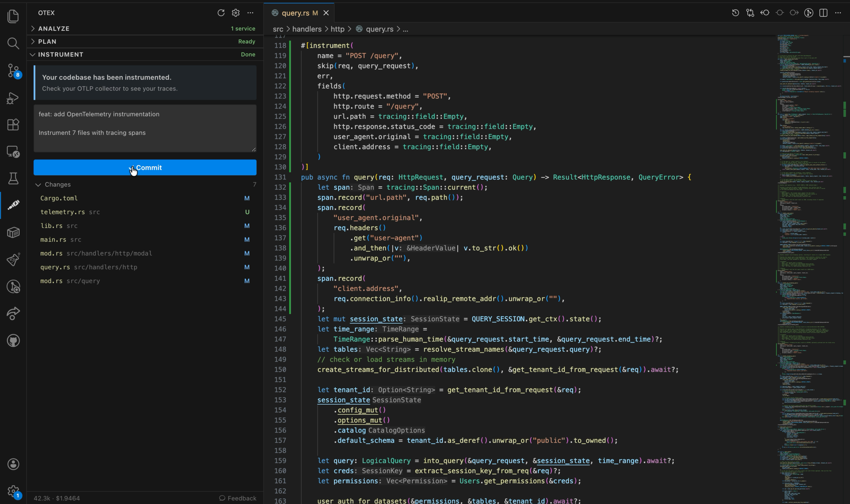Open changes compare icon in editor toolbar
The width and height of the screenshot is (850, 504).
point(750,13)
